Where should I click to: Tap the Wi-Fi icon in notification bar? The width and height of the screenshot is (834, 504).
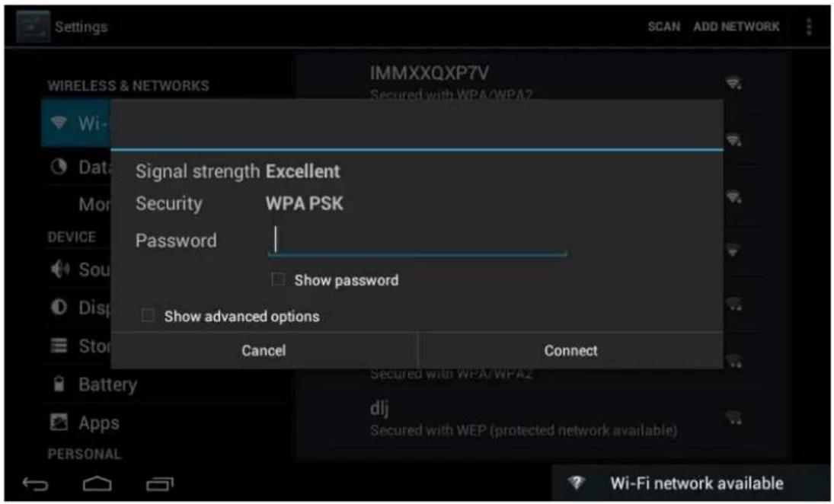tap(576, 483)
